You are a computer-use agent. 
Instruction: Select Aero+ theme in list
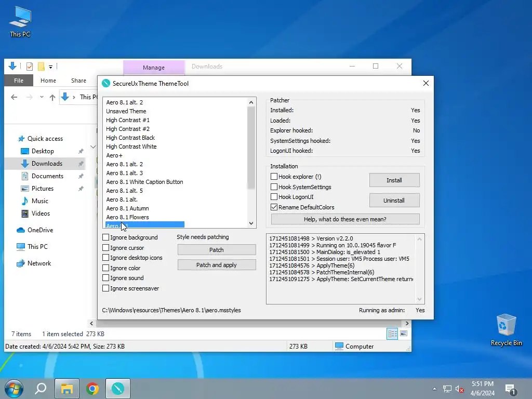114,155
